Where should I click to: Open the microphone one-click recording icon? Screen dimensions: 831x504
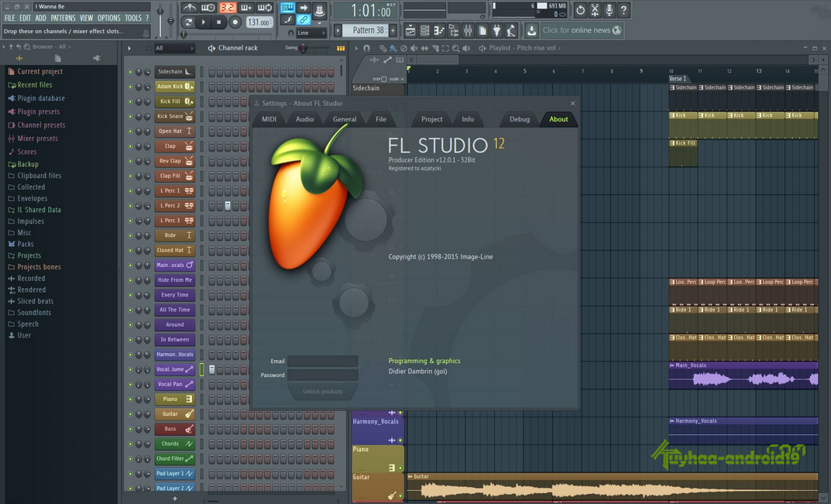click(x=610, y=10)
